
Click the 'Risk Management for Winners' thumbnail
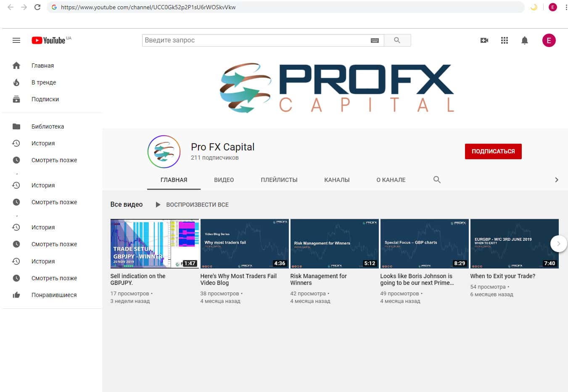click(x=335, y=244)
